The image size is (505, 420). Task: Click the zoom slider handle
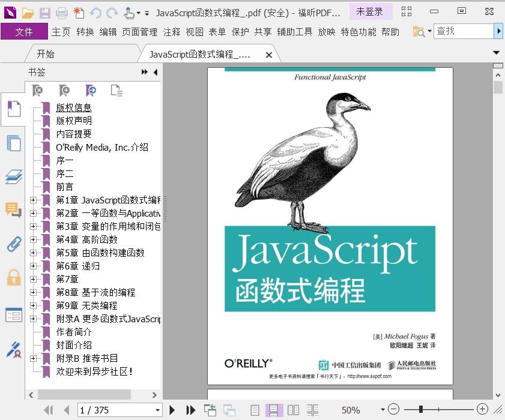click(420, 409)
